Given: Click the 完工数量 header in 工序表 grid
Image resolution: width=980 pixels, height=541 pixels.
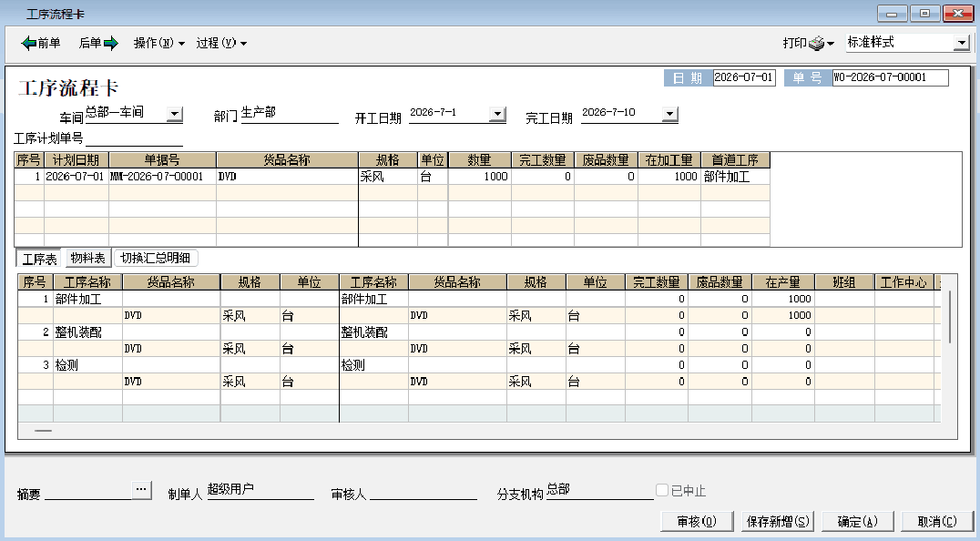Looking at the screenshot, I should pyautogui.click(x=657, y=282).
